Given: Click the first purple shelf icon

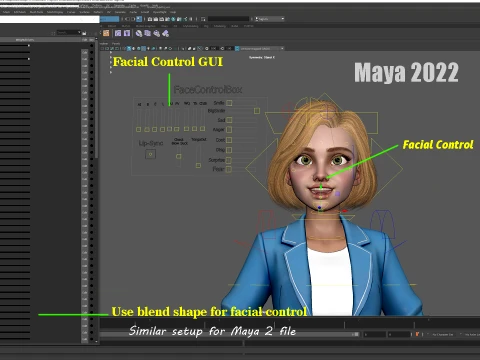Looking at the screenshot, I should coord(118,33).
